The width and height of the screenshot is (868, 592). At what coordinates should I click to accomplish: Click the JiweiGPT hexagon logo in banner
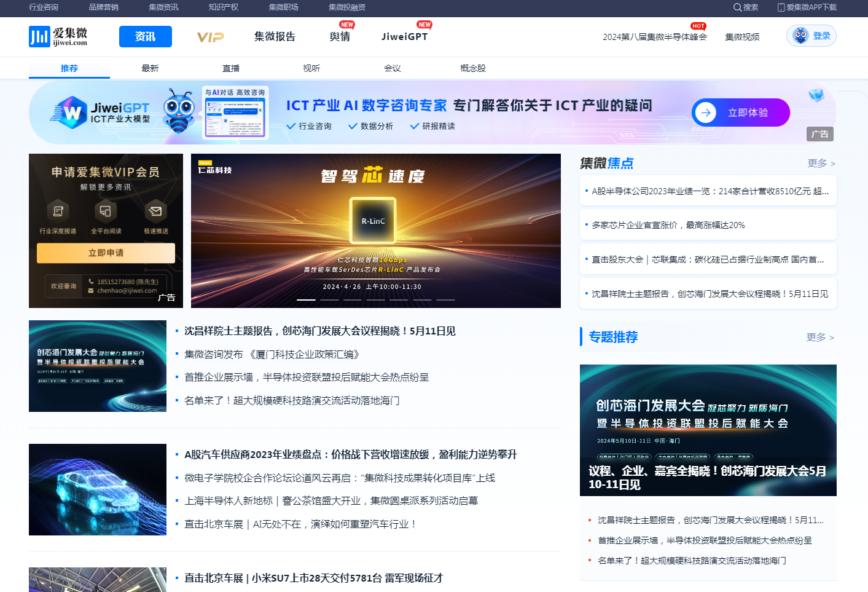tap(72, 112)
